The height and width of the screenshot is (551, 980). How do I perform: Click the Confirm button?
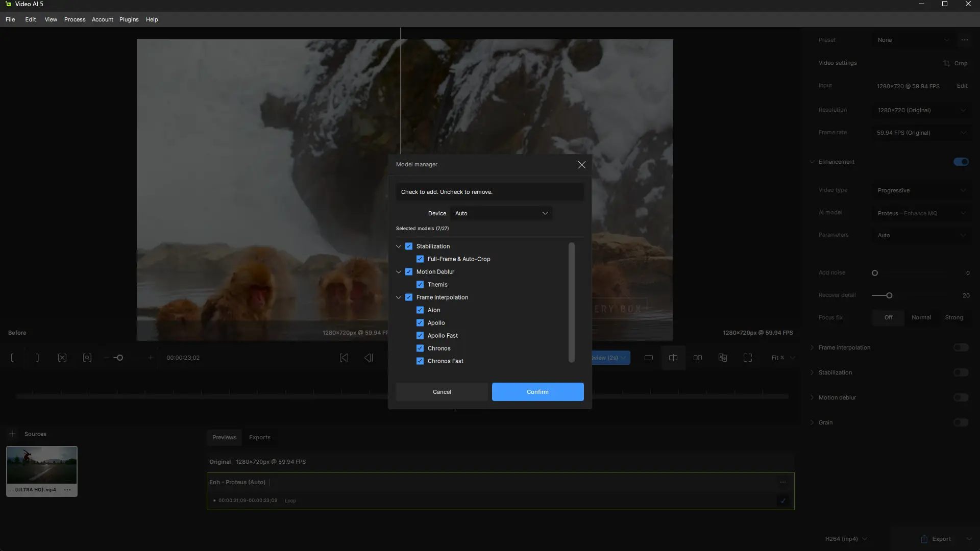(x=537, y=392)
